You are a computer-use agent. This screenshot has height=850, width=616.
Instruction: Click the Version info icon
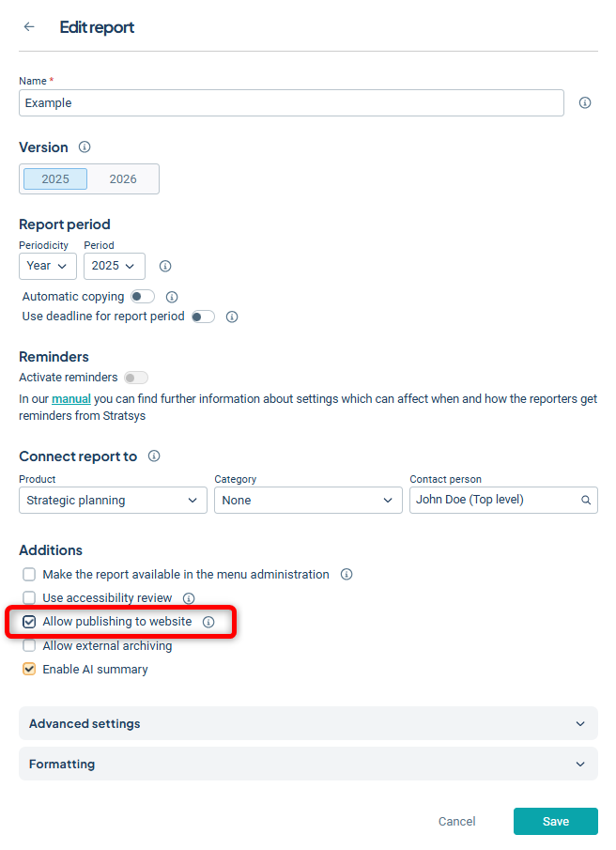pyautogui.click(x=85, y=147)
